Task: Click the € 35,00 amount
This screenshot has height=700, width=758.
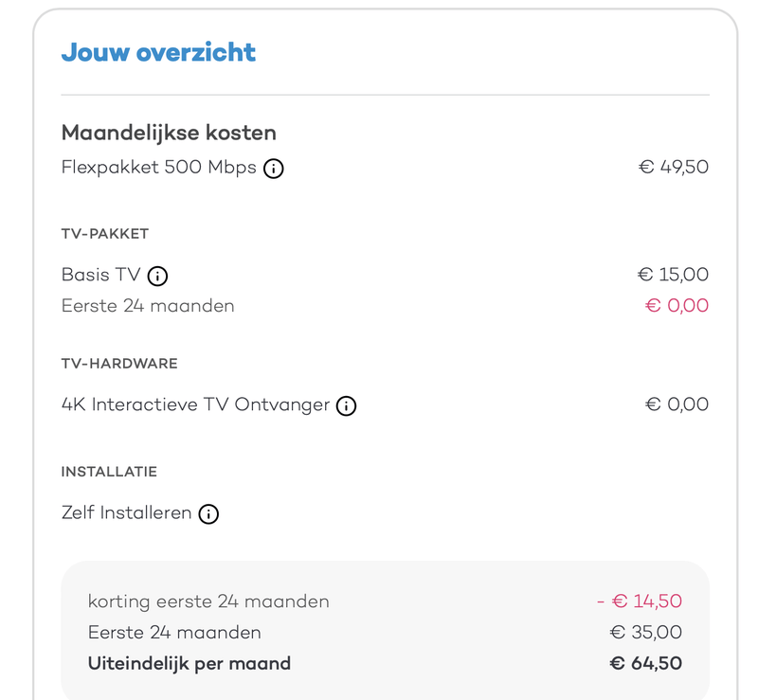Action: click(646, 633)
